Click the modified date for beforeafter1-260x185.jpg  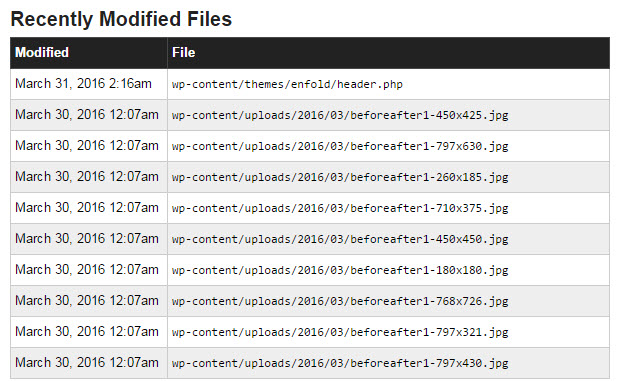(87, 176)
